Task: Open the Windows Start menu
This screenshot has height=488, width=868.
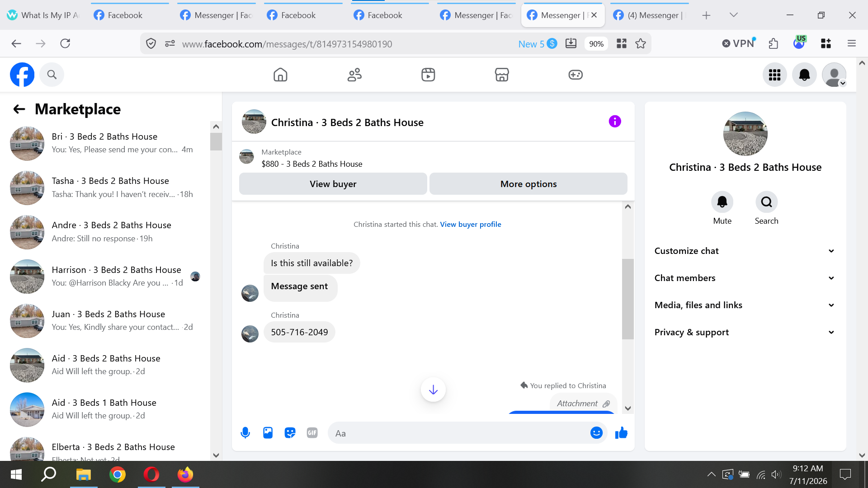Action: click(16, 474)
